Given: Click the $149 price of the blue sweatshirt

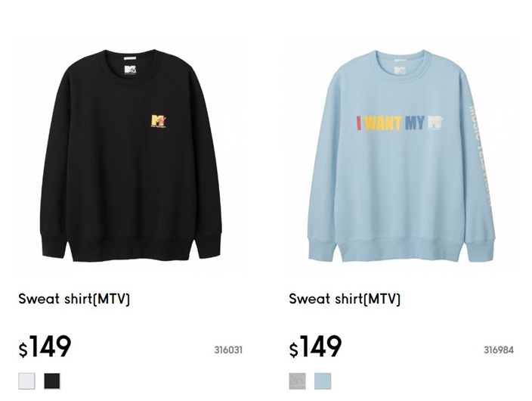Looking at the screenshot, I should tap(315, 347).
